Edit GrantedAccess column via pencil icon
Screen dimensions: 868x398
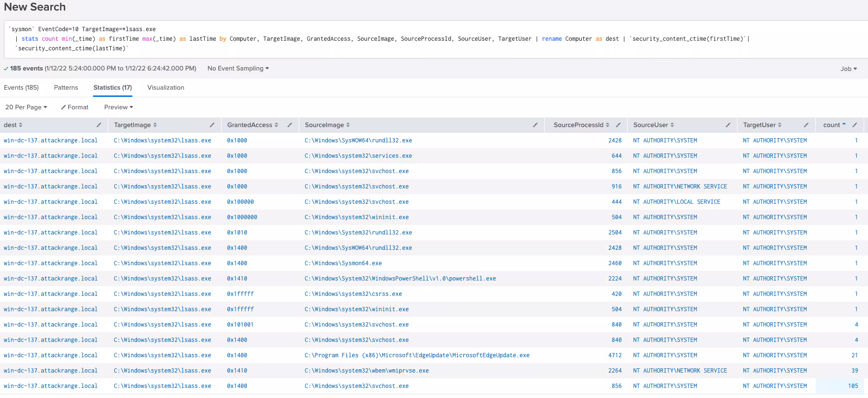[290, 125]
